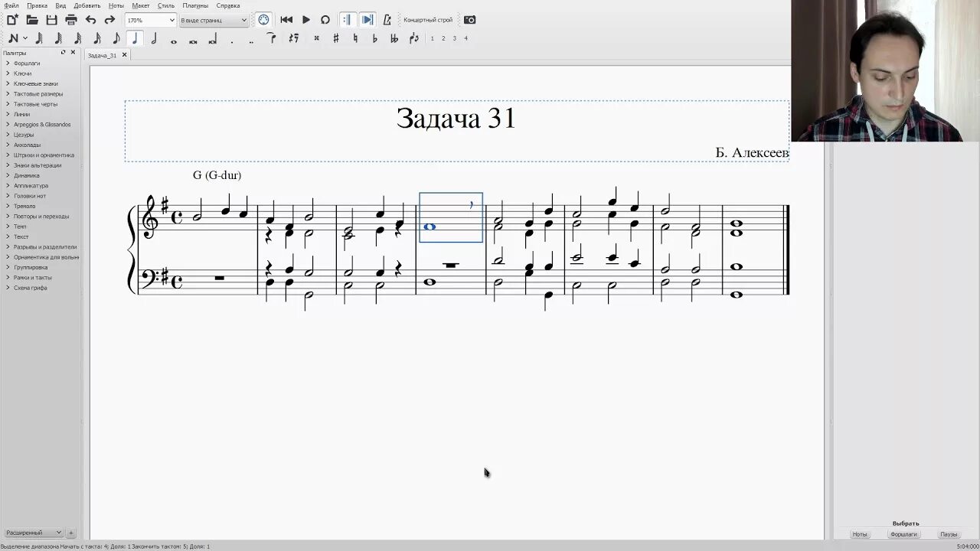Toggle play repeats button

pos(347,20)
